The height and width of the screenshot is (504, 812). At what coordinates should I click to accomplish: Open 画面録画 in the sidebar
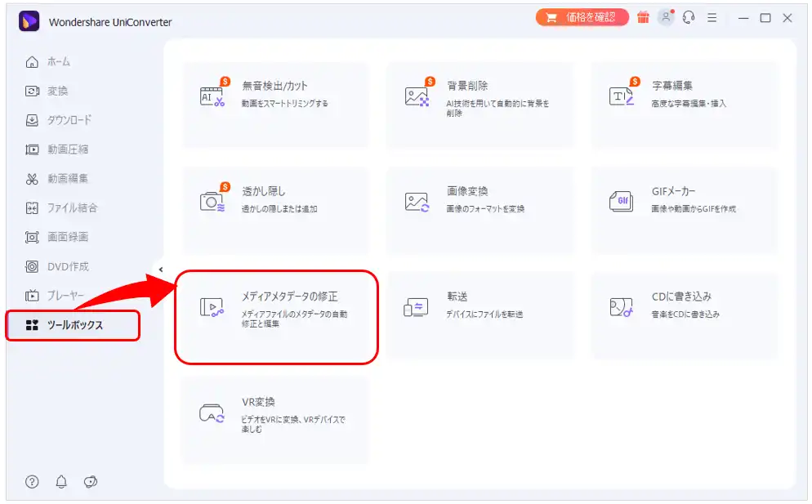[x=67, y=237]
